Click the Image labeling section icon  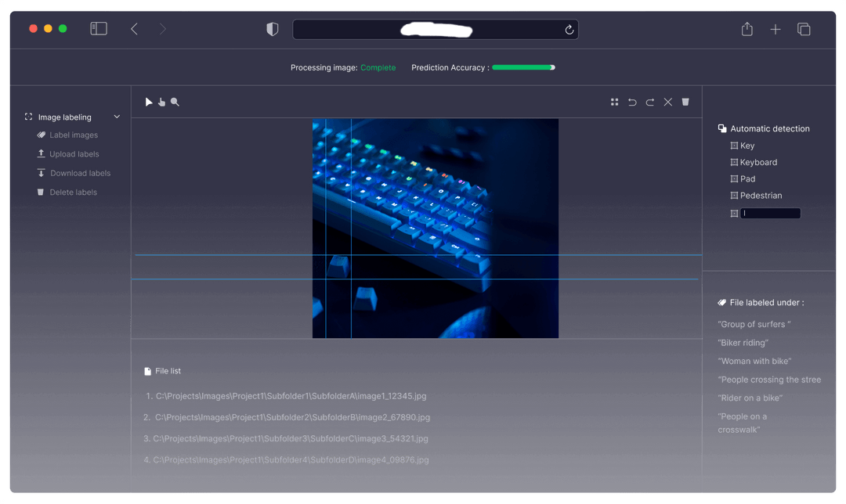(29, 117)
